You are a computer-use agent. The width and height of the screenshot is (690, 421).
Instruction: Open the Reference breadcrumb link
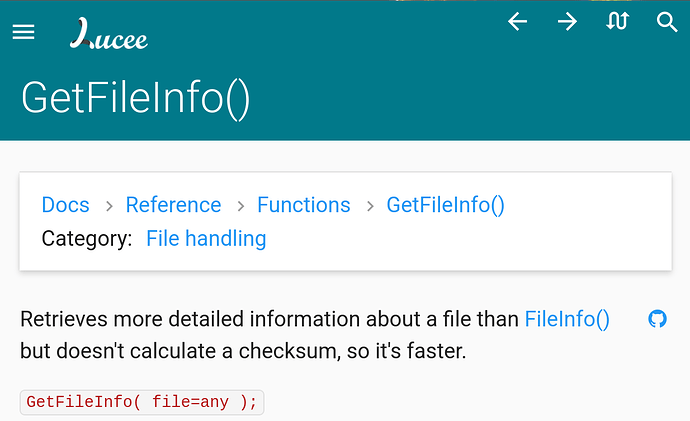pos(173,205)
